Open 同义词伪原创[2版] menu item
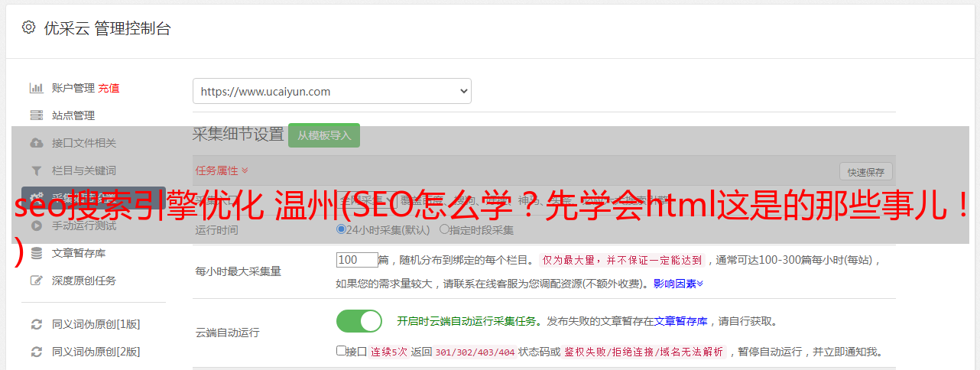This screenshot has height=370, width=980. (x=96, y=352)
